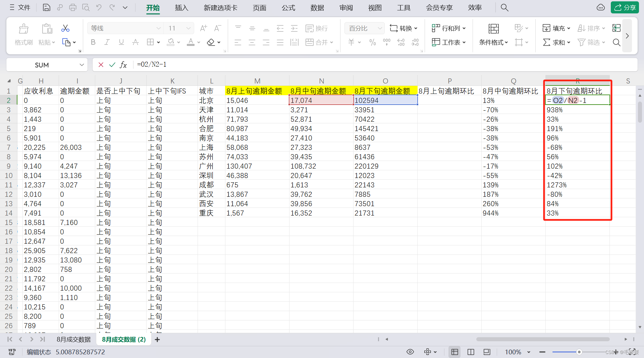644x358 pixels.
Task: Expand the ribbon right chevron
Action: (627, 36)
